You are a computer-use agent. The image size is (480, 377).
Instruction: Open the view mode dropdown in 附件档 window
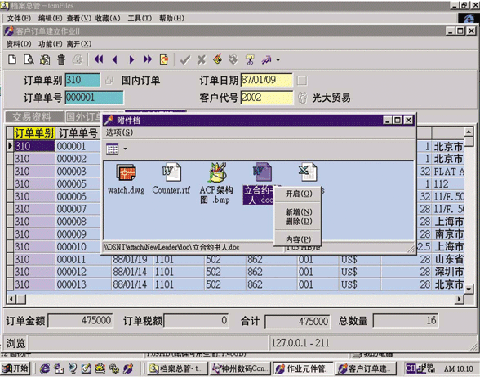[x=125, y=149]
